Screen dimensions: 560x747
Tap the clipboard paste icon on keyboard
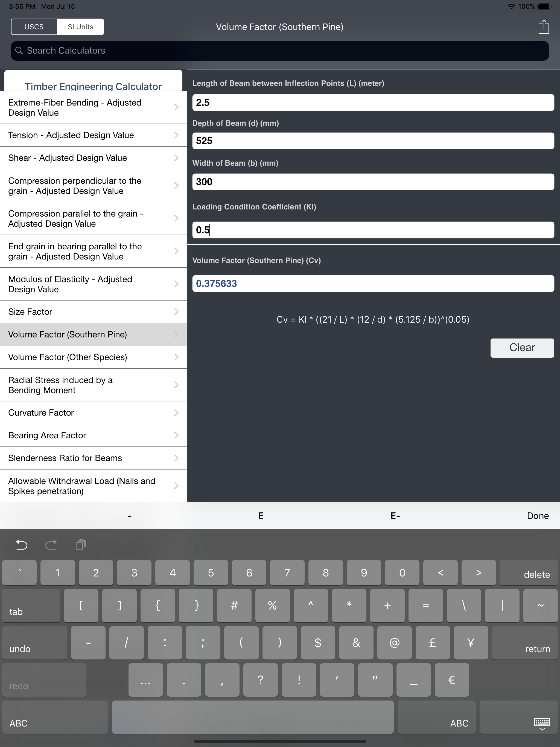pyautogui.click(x=80, y=544)
